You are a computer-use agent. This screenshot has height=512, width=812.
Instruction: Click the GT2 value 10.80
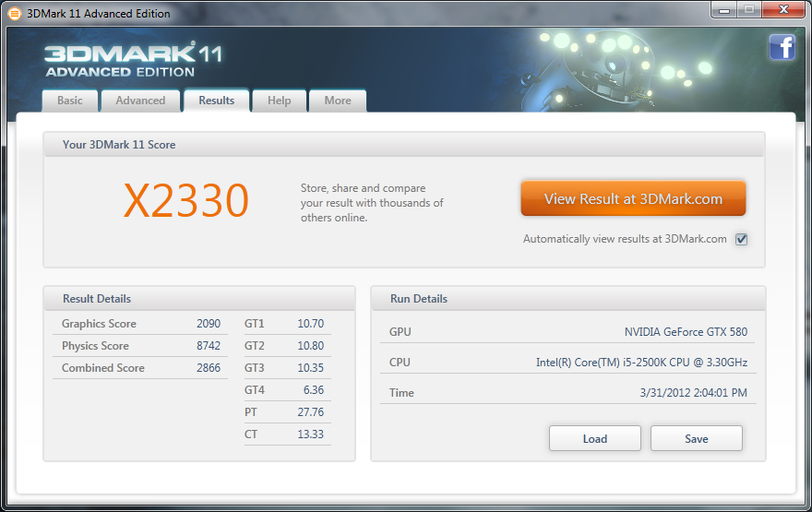[x=311, y=346]
